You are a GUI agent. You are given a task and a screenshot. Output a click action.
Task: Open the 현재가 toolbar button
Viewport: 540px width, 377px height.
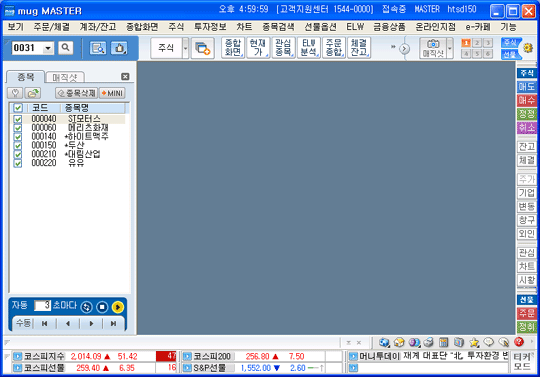tap(258, 48)
